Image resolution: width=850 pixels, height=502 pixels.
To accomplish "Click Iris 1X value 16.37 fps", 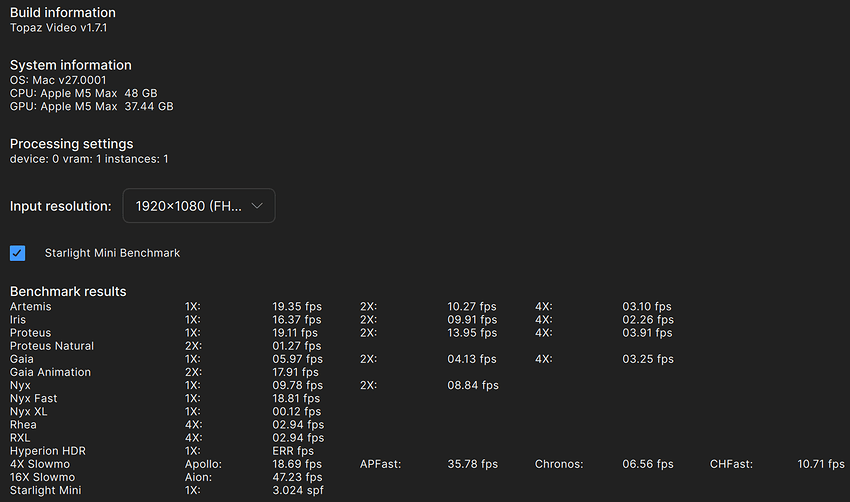I will 297,319.
